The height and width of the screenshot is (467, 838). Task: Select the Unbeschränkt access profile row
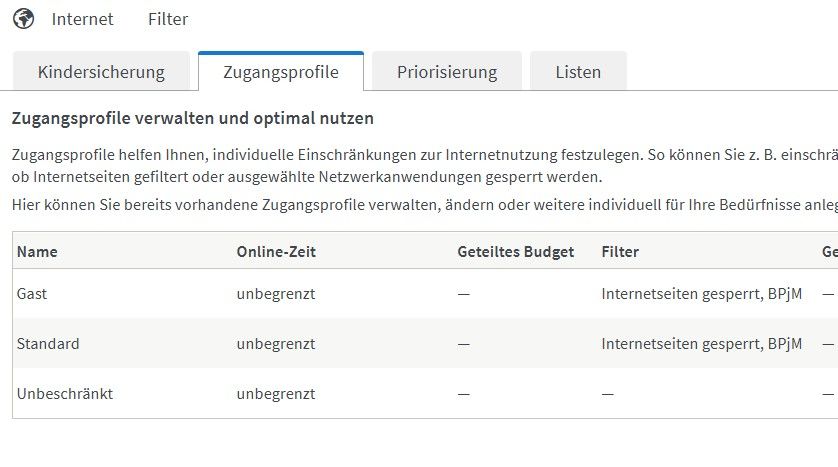click(65, 394)
